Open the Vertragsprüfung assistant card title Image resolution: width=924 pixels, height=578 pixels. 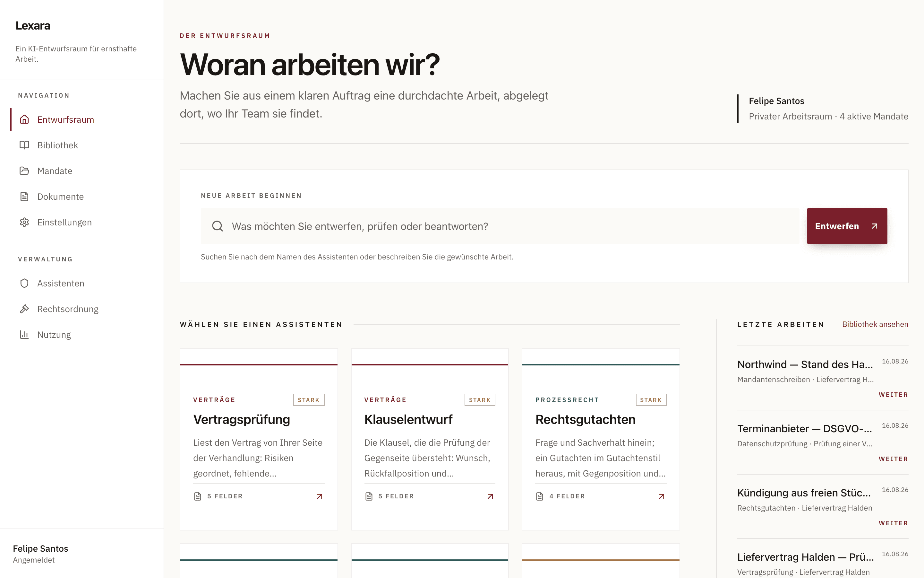241,419
